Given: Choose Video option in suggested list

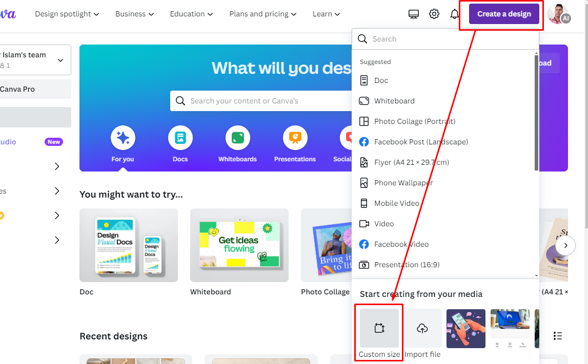Looking at the screenshot, I should [x=445, y=224].
